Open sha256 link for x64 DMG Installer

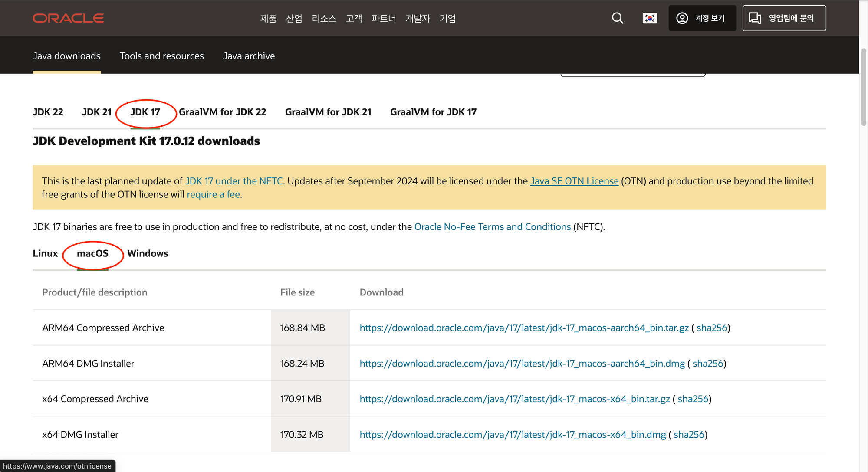[x=689, y=435]
